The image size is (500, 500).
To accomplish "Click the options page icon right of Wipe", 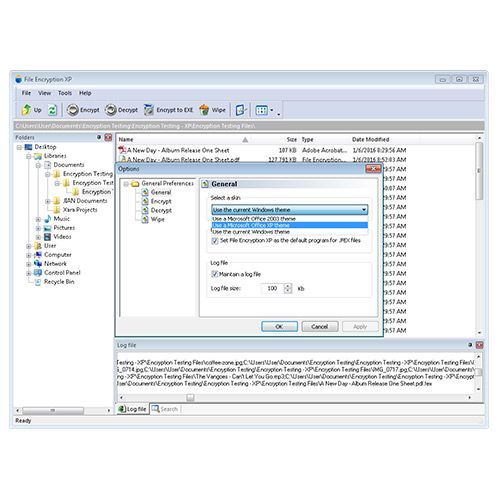I will (x=240, y=110).
